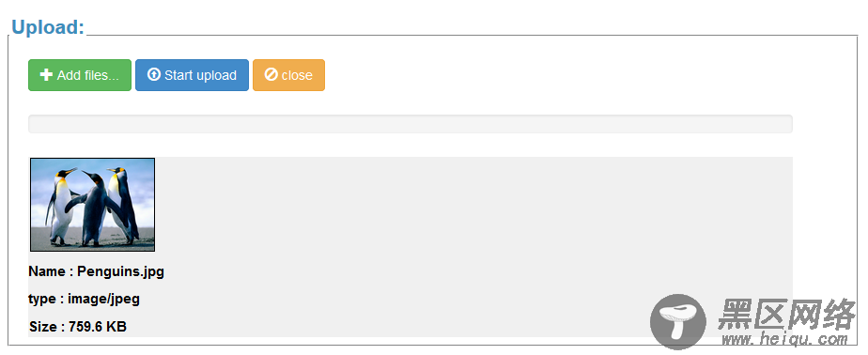Click the Name : Penguins.jpg text
The image size is (868, 355).
coord(97,272)
